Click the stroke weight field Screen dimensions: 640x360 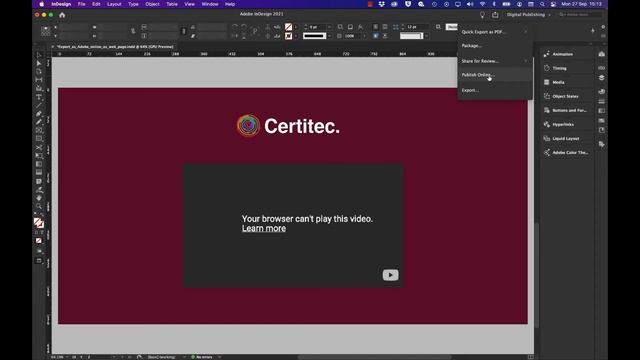pyautogui.click(x=318, y=27)
